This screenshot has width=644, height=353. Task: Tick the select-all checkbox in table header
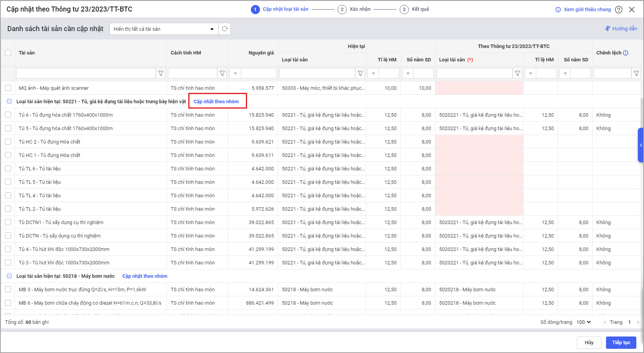pos(8,53)
